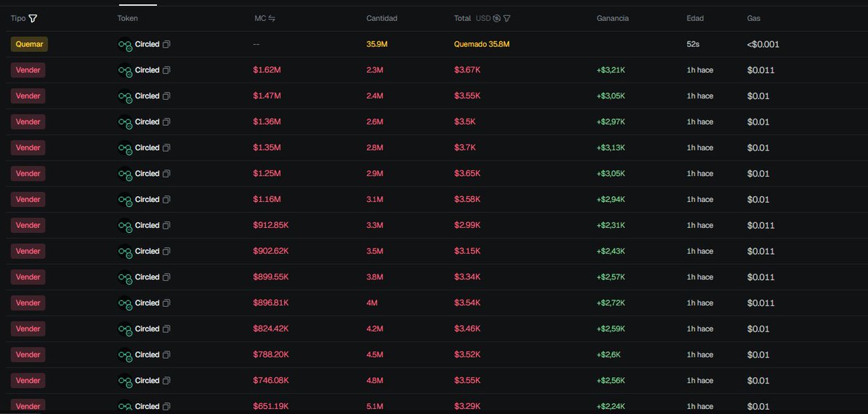Open Total column filter funnel icon
Screen dimensions: 868x414
507,18
